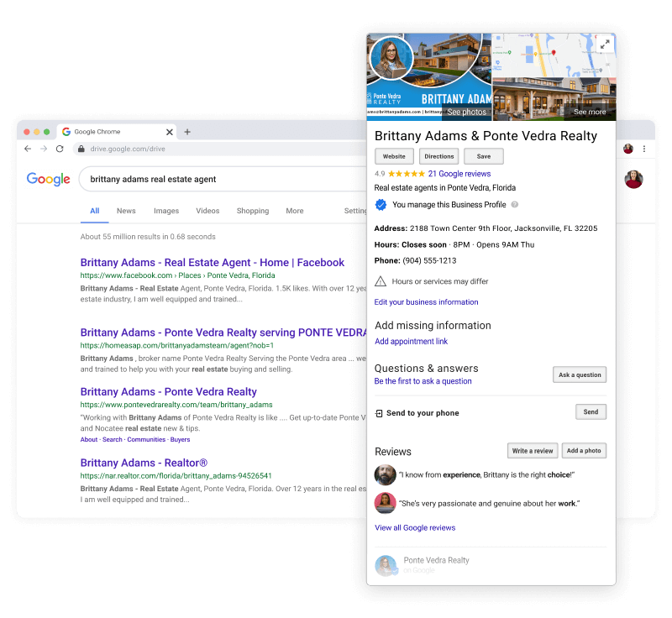
Task: Close the Google Chrome tab
Action: pos(170,132)
